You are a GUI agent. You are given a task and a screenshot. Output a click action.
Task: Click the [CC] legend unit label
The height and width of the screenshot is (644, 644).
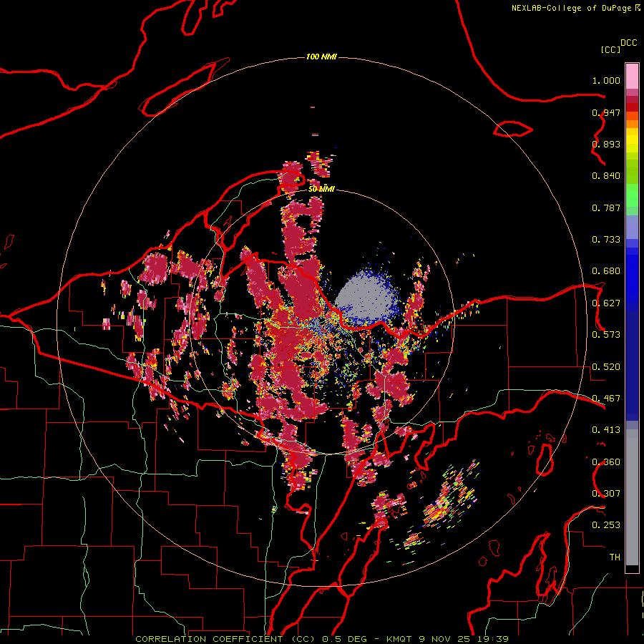pos(610,49)
